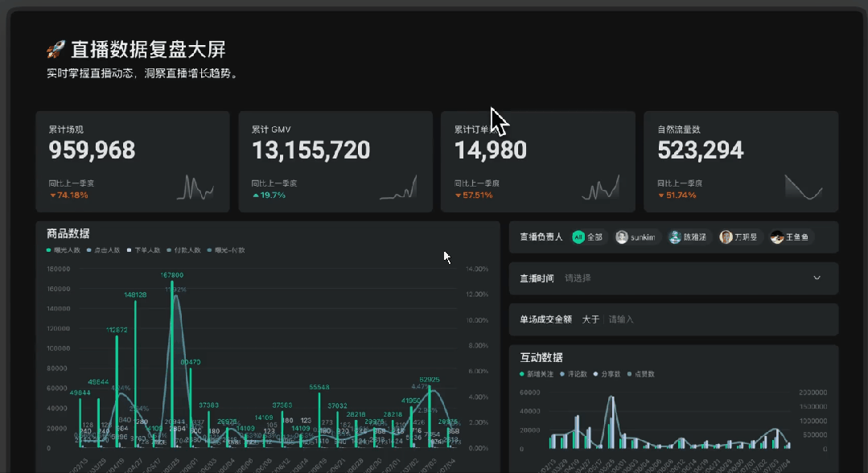Image resolution: width=868 pixels, height=473 pixels.
Task: Toggle 下单人数 series in 商品数据 legend
Action: tap(146, 250)
